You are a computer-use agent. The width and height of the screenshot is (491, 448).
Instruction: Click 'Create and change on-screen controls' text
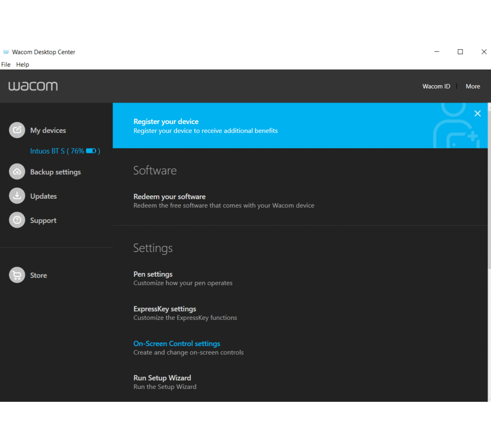[x=189, y=352]
